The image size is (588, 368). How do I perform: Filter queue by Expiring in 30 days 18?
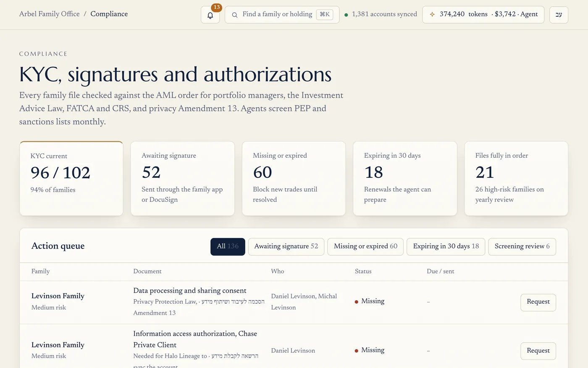(x=446, y=246)
